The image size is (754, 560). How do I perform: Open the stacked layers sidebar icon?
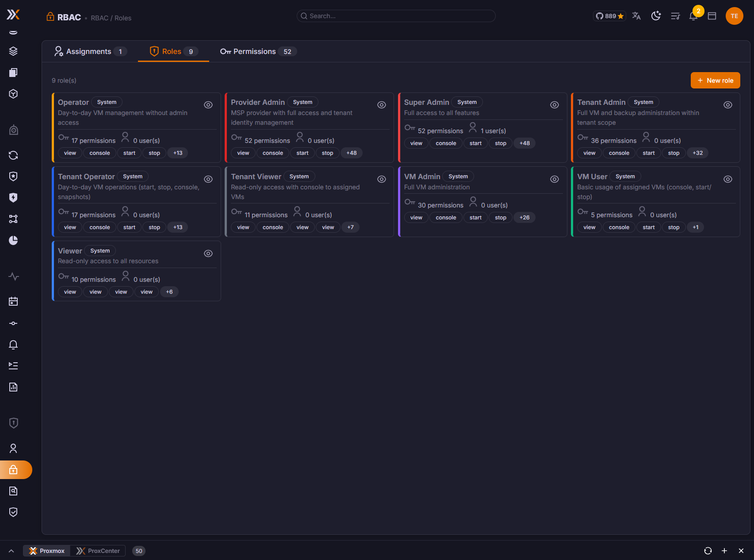click(13, 51)
